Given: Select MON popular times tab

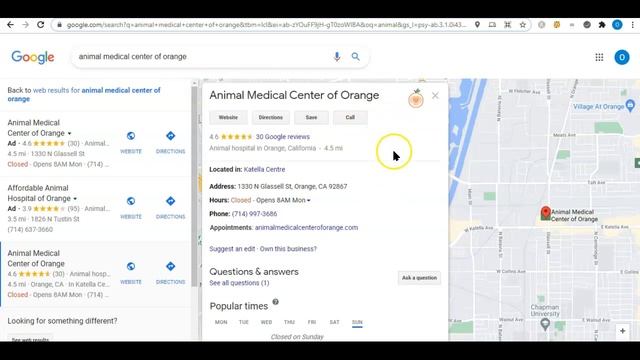Looking at the screenshot, I should 221,322.
